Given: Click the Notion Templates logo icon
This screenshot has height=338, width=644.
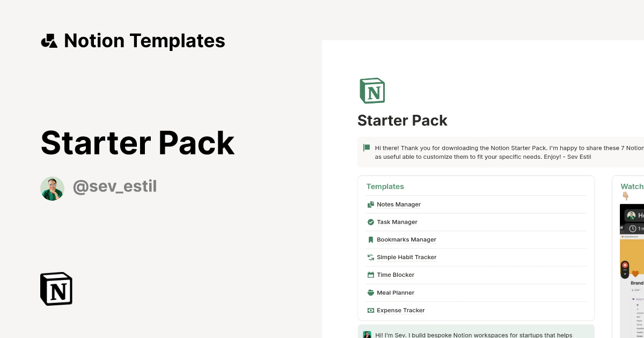Looking at the screenshot, I should [x=49, y=40].
